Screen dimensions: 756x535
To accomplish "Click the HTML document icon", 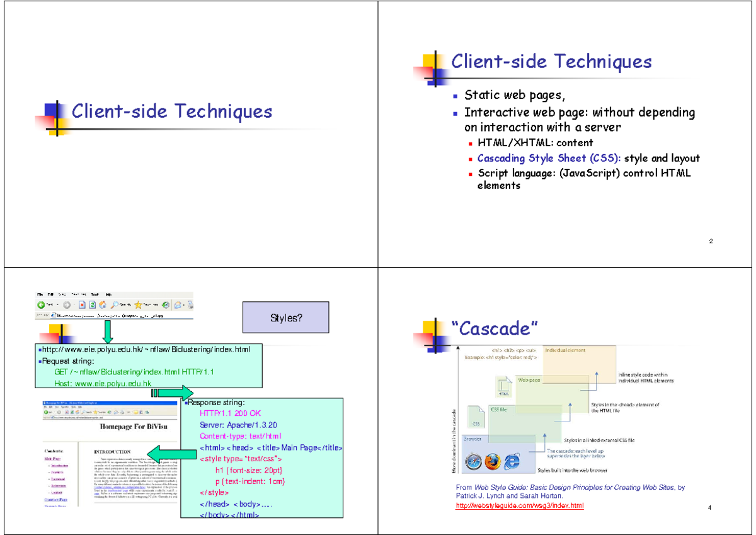I will pos(505,386).
